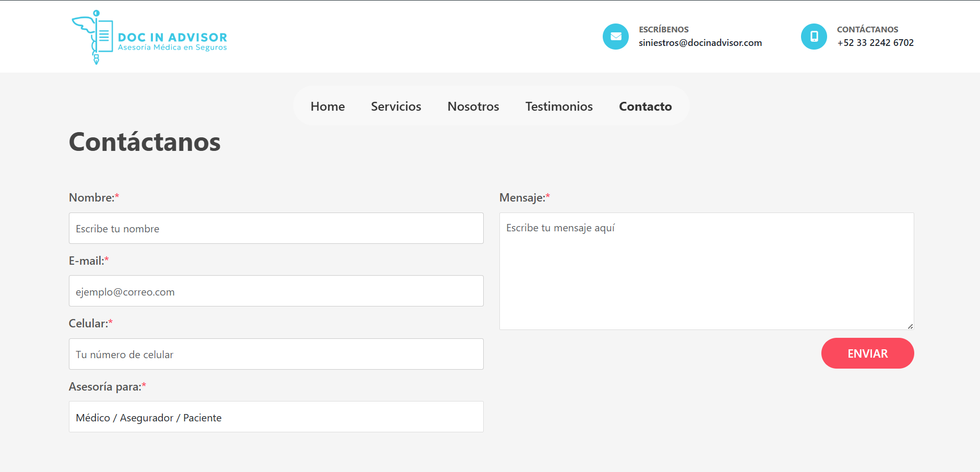This screenshot has width=980, height=472.
Task: Select the Contacto menu item
Action: coord(646,106)
